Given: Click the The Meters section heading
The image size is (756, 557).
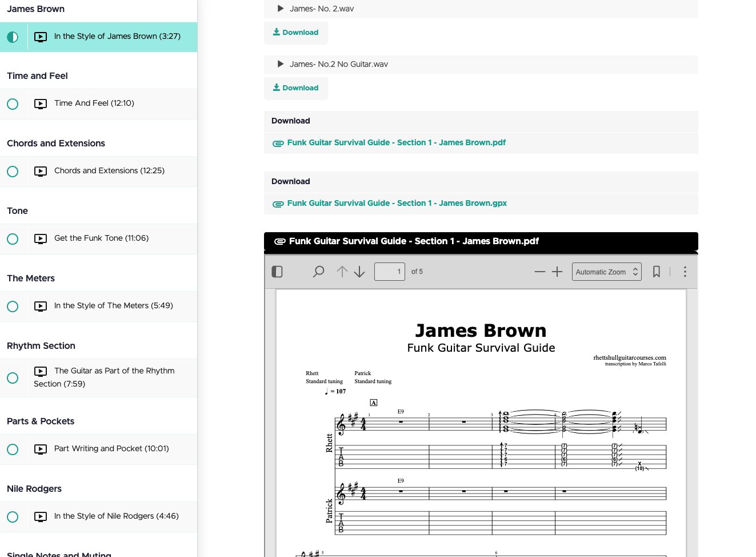Looking at the screenshot, I should click(31, 278).
